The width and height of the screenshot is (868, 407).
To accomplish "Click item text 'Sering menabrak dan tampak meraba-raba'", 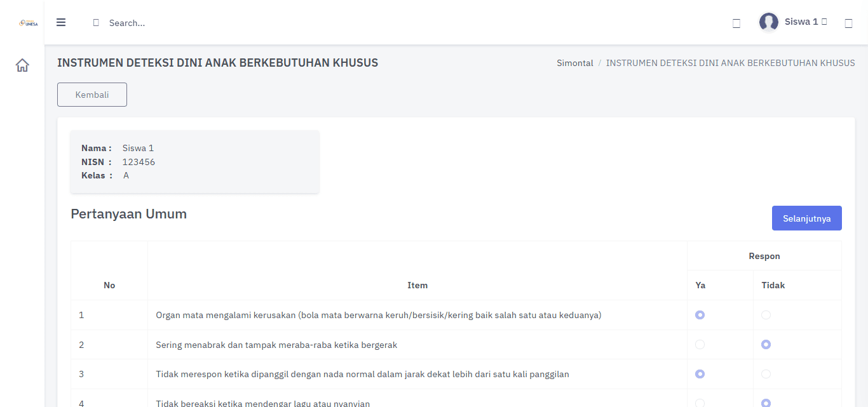I will coord(276,345).
